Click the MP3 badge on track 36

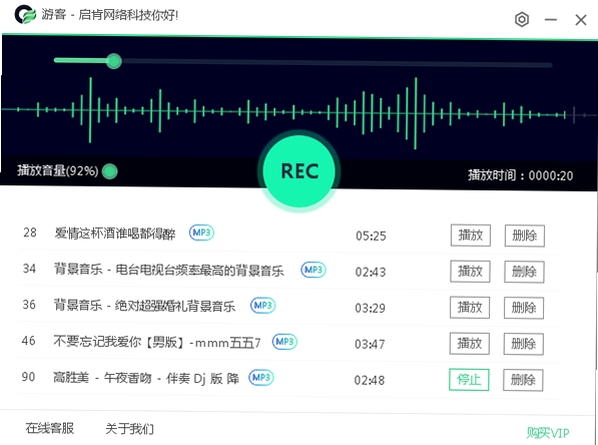point(263,305)
